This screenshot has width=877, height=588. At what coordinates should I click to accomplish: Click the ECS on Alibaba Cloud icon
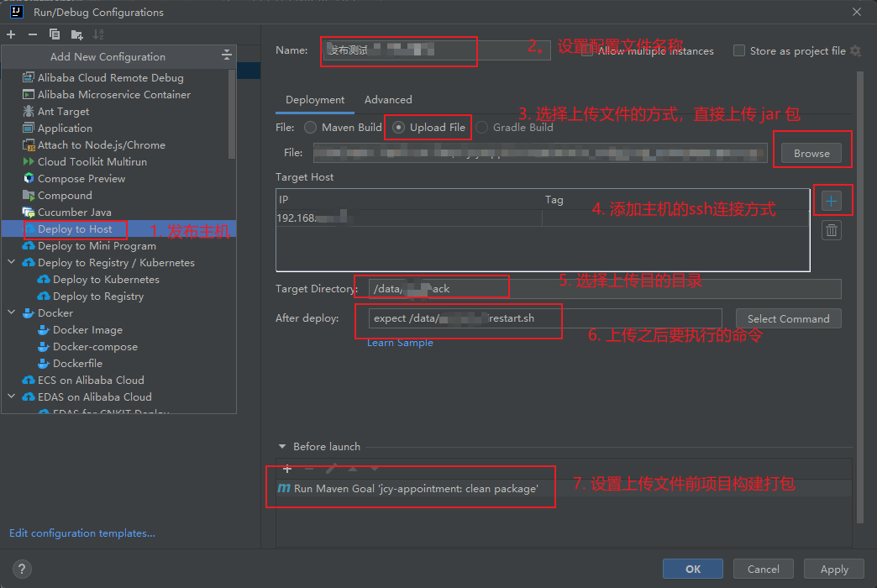coord(29,380)
